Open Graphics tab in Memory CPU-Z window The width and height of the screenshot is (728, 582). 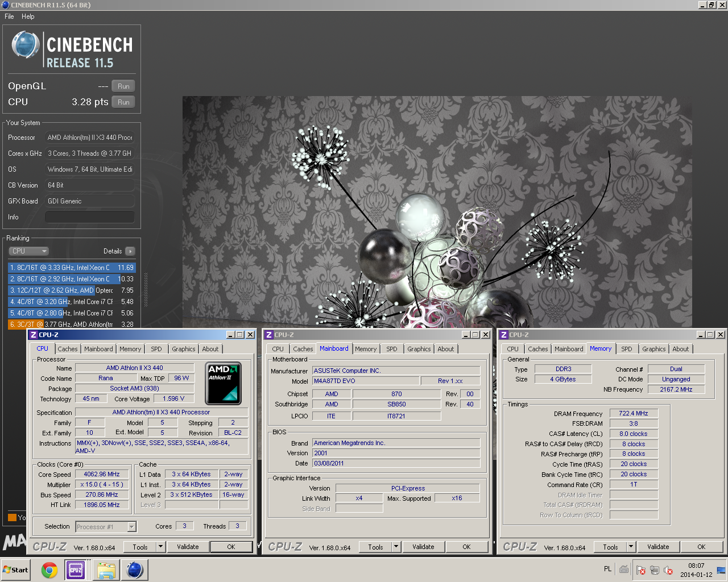654,349
